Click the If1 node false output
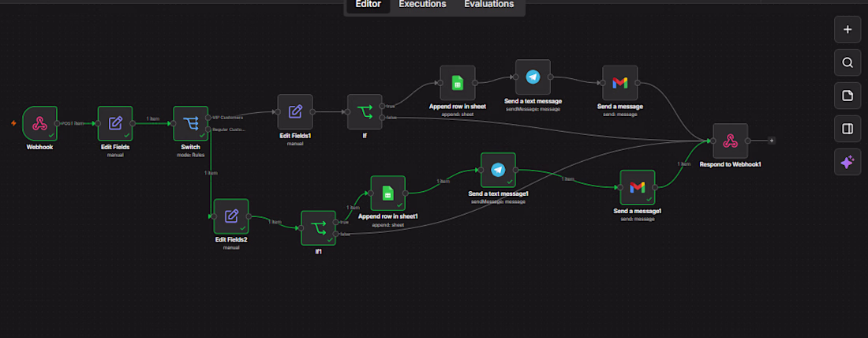The width and height of the screenshot is (868, 338). 335,233
